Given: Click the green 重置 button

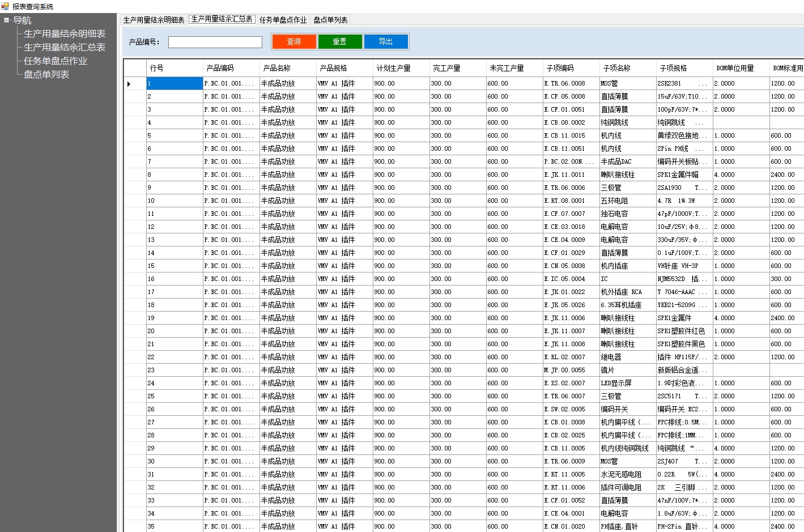Looking at the screenshot, I should point(339,42).
